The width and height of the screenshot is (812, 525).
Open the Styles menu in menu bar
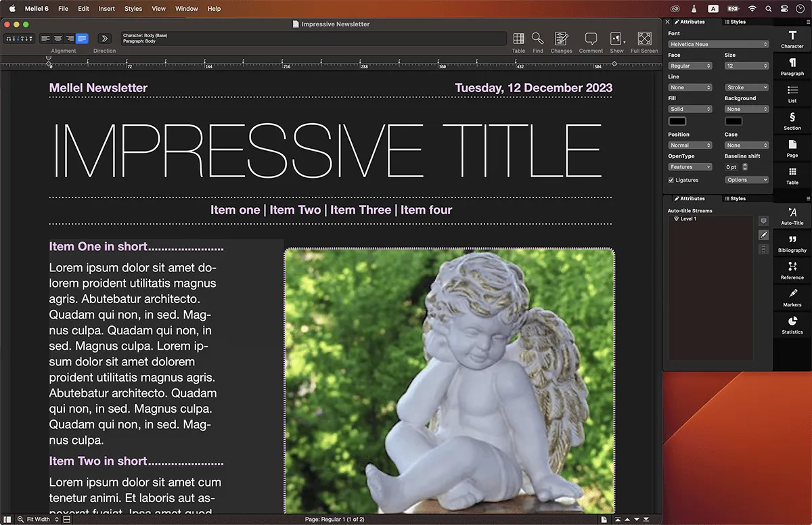pyautogui.click(x=133, y=9)
